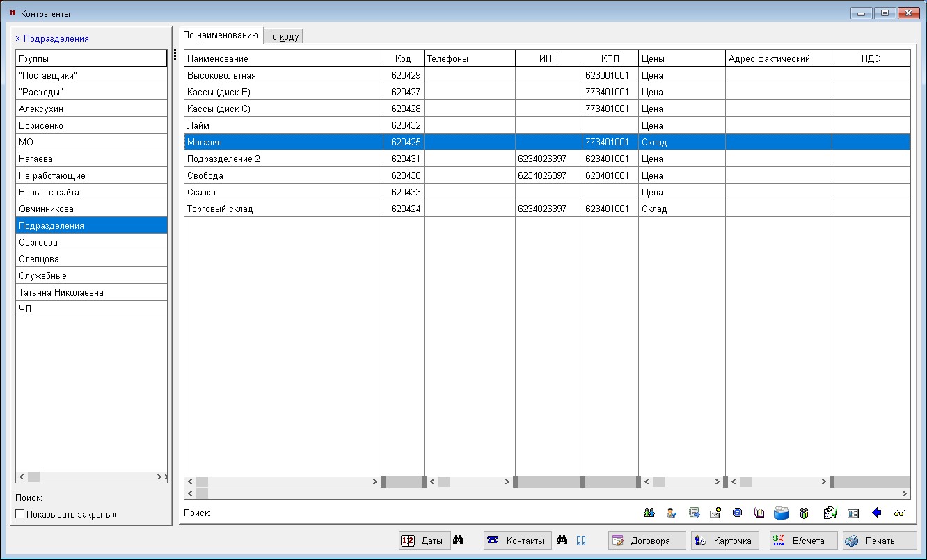
Task: Sort by the Наименование column header
Action: pos(283,59)
